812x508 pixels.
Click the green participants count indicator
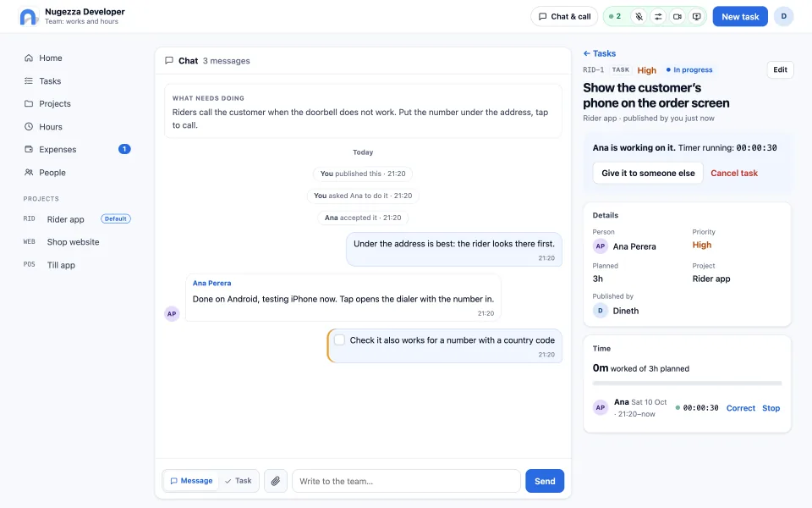615,17
